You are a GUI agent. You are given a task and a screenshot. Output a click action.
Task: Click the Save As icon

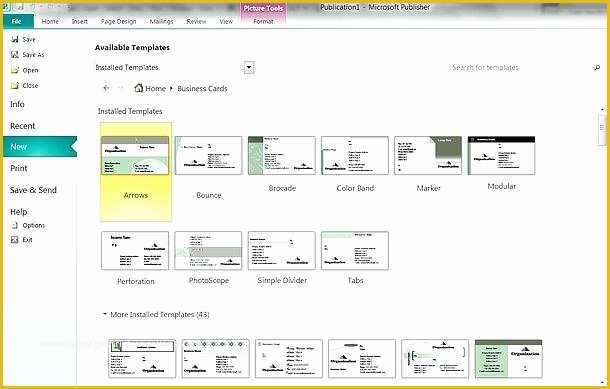15,54
